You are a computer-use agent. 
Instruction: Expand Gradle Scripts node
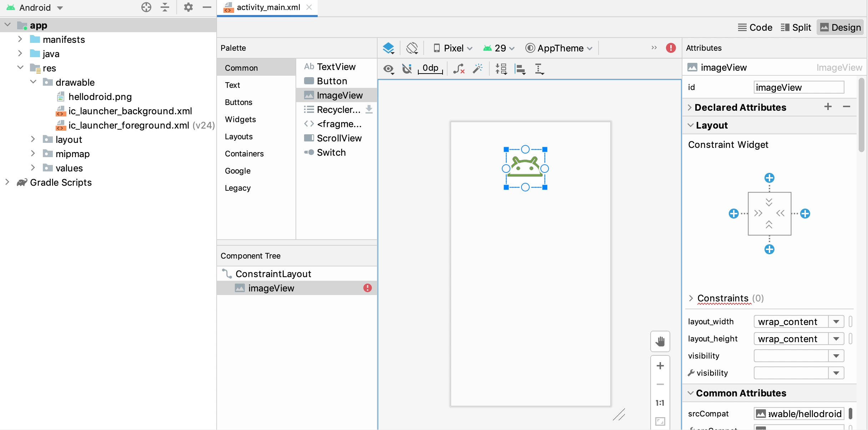coord(7,182)
